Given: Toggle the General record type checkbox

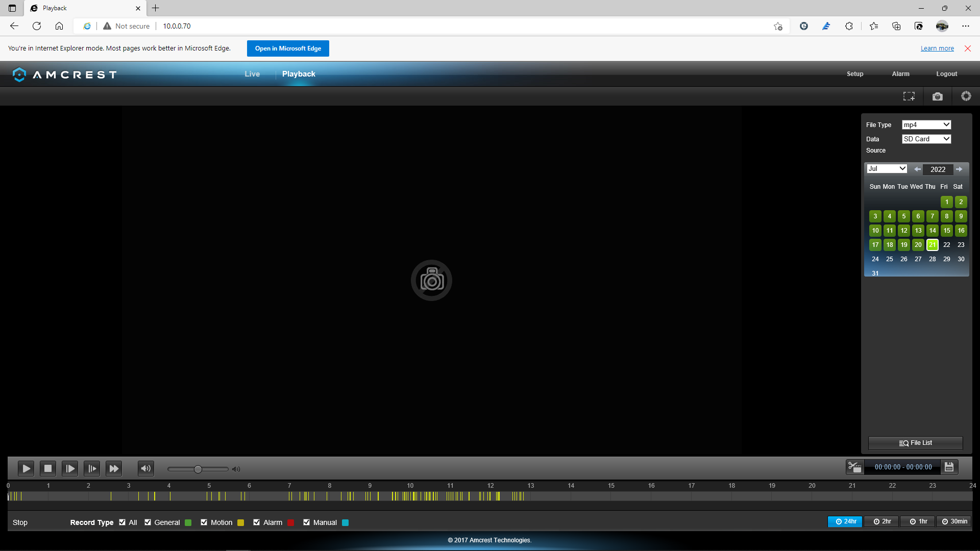Looking at the screenshot, I should [x=148, y=522].
